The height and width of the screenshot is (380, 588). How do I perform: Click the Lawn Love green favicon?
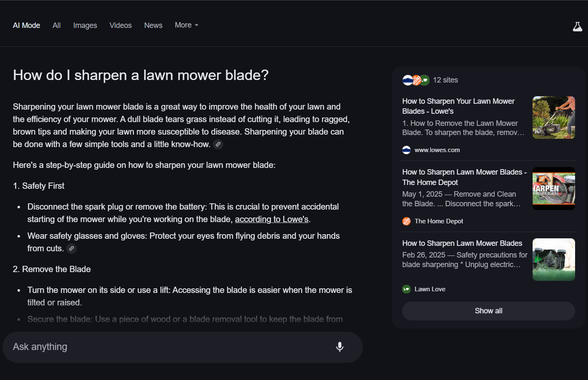[x=406, y=289]
